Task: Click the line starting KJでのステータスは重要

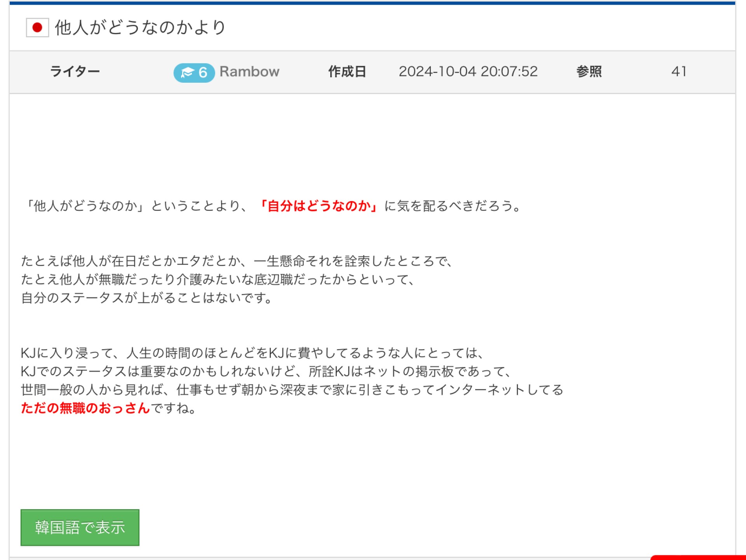Action: tap(266, 372)
